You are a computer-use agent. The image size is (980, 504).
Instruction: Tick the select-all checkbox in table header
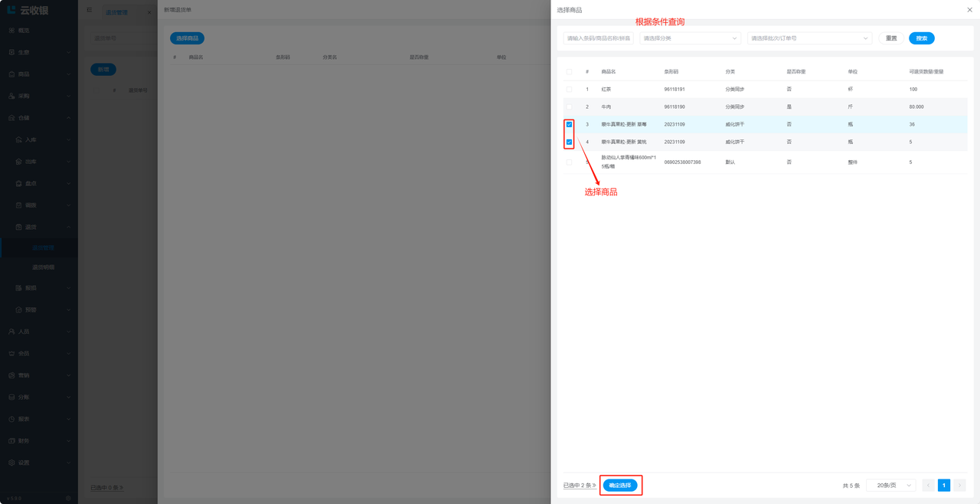pos(569,72)
